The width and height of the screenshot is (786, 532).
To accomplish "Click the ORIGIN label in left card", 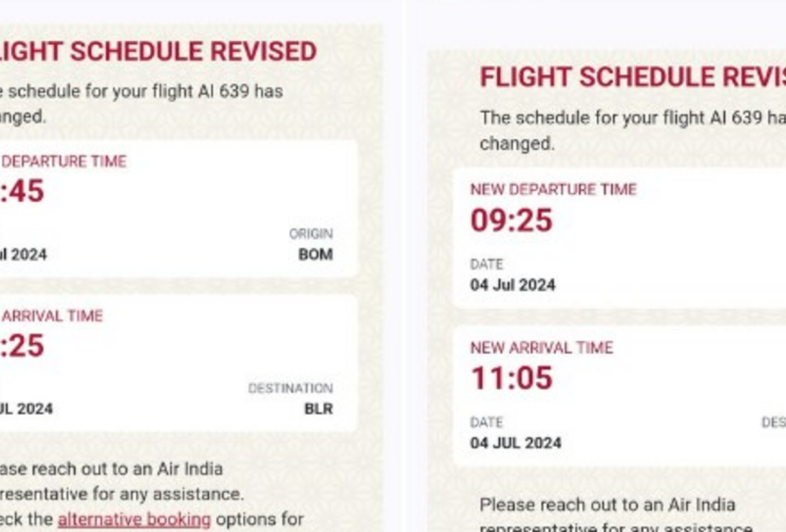I will click(x=311, y=234).
